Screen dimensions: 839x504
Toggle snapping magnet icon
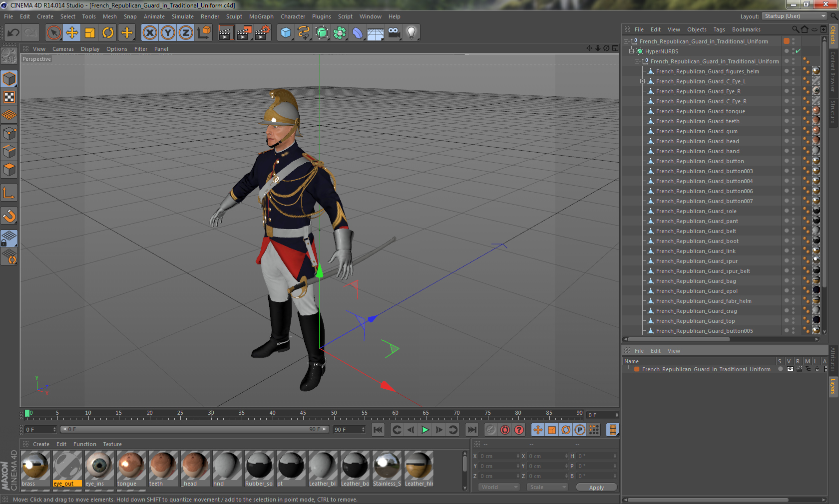(x=9, y=216)
